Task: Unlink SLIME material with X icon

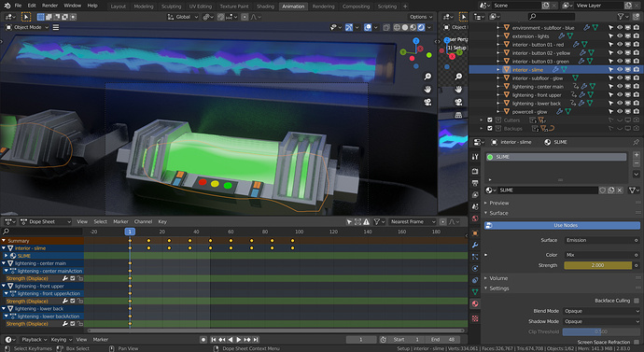Action: click(x=620, y=190)
